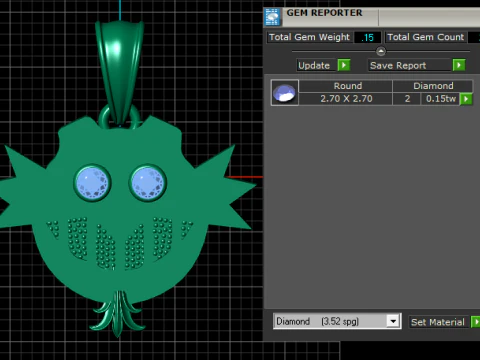Viewport: 480px width, 360px height.
Task: Click the green arrow next to Update
Action: tap(344, 65)
